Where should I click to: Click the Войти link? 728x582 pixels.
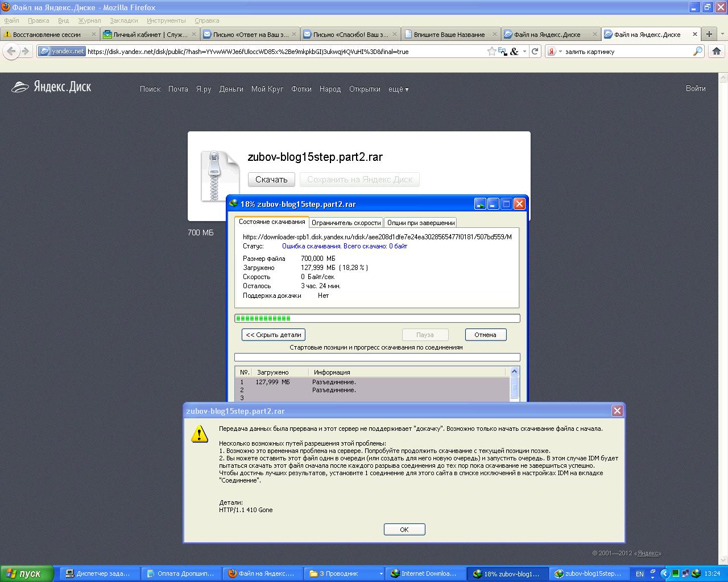coord(696,88)
